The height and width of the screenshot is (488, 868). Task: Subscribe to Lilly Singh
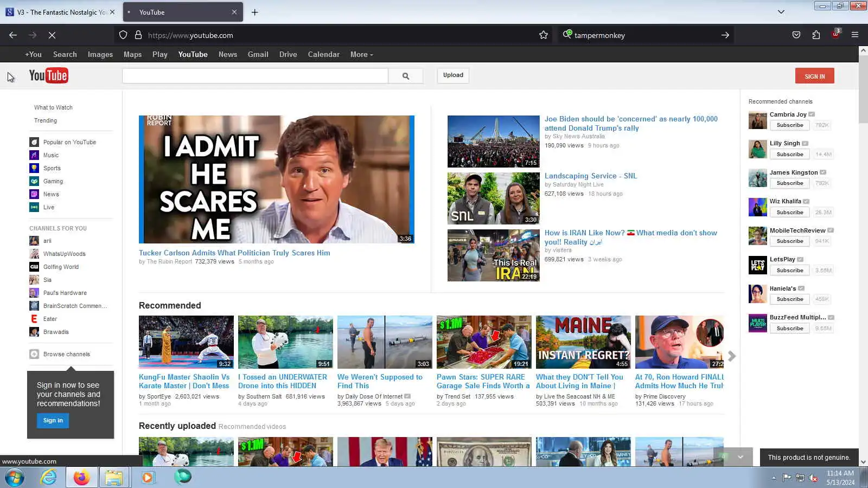click(x=790, y=155)
